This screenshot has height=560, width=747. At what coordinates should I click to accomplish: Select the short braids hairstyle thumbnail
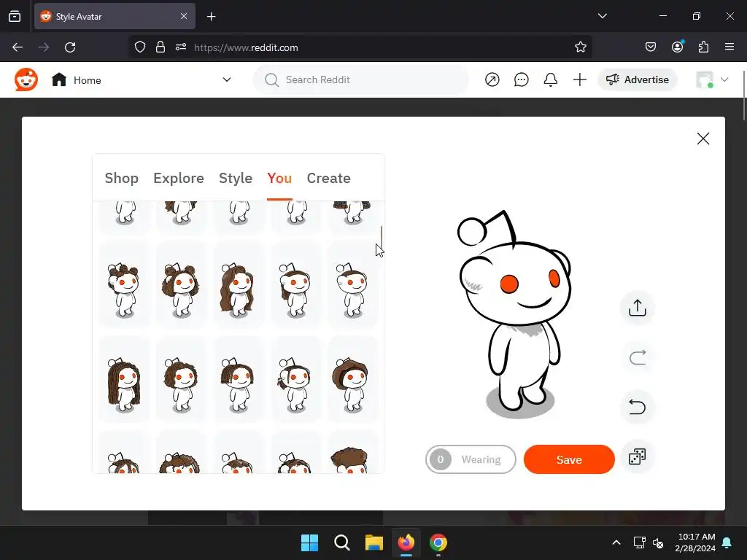click(239, 379)
